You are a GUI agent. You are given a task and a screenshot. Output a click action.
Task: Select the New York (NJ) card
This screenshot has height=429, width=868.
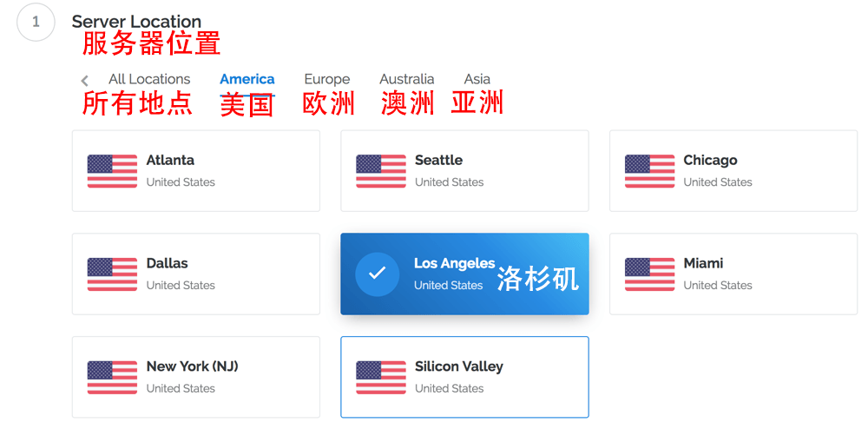click(195, 377)
